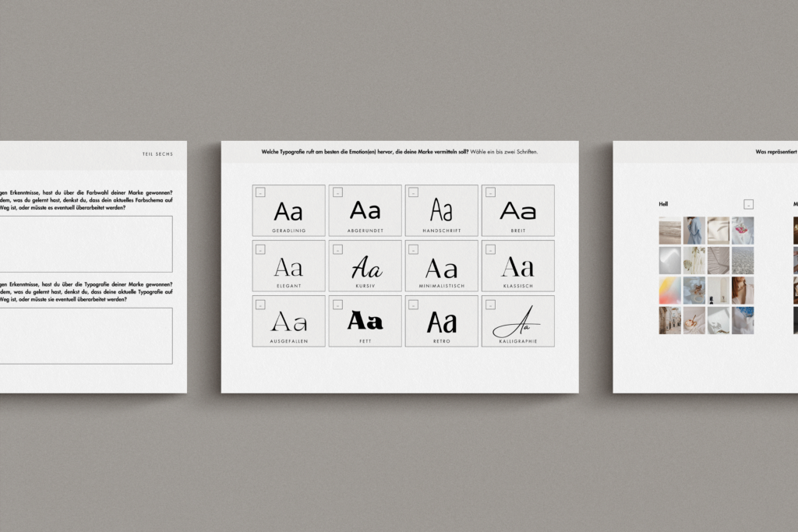Viewport: 798px width, 532px height.
Task: Tick the checkbox on the Ausgefallen font card
Action: (x=260, y=305)
